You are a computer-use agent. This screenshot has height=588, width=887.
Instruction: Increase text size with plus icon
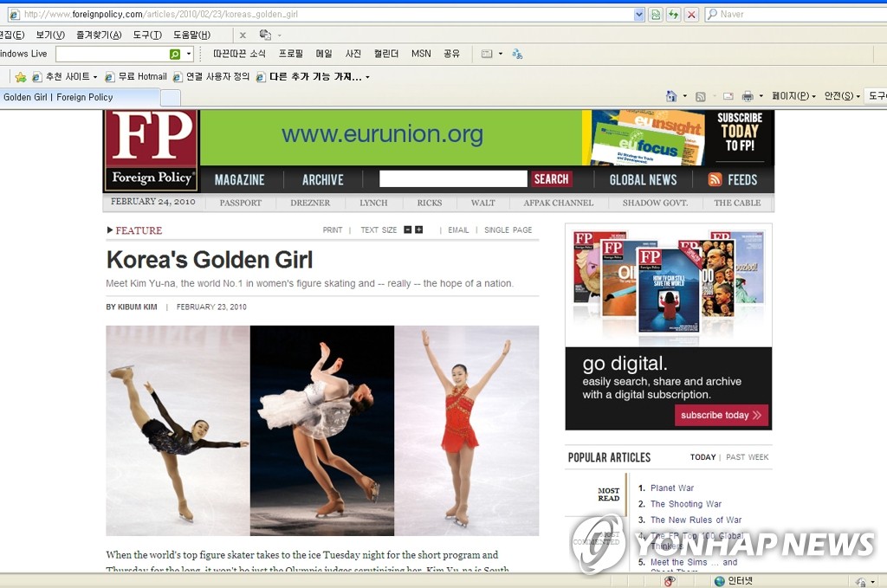pyautogui.click(x=419, y=229)
